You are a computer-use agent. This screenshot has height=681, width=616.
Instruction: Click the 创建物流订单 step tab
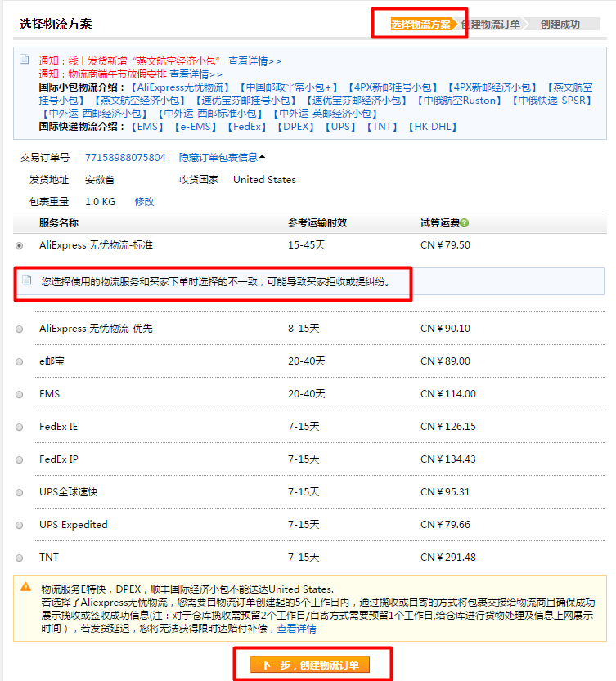(x=491, y=24)
